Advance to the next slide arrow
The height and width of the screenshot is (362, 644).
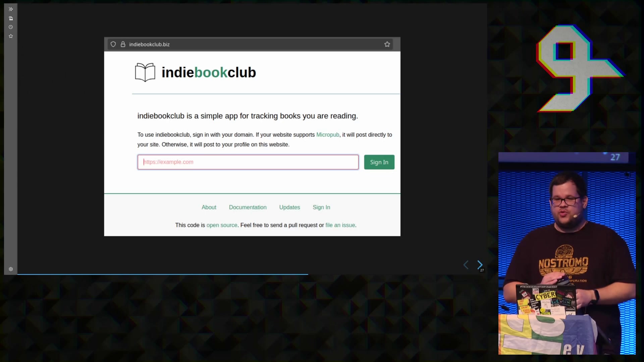point(480,265)
